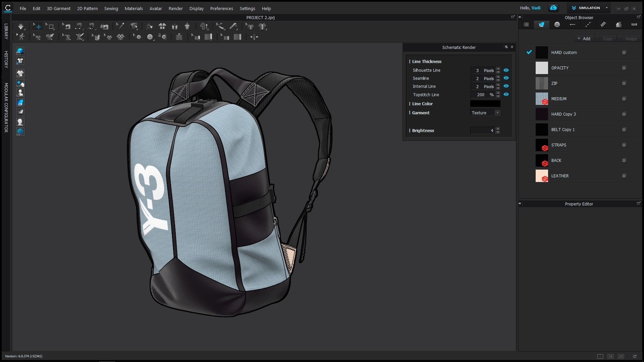Select the Select Mesh box tool
The image size is (644, 362).
[51, 26]
